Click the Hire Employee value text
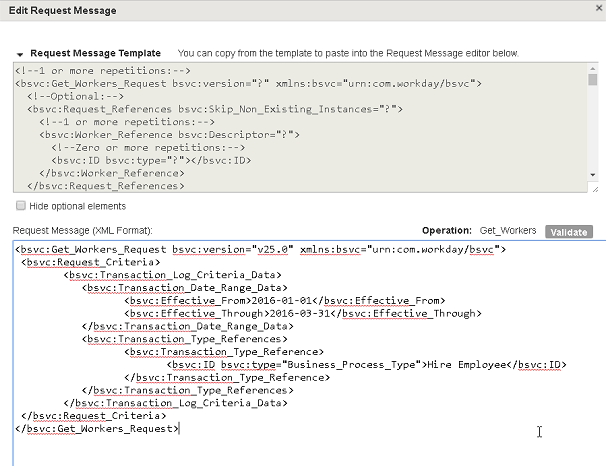The height and width of the screenshot is (466, 606). (467, 365)
